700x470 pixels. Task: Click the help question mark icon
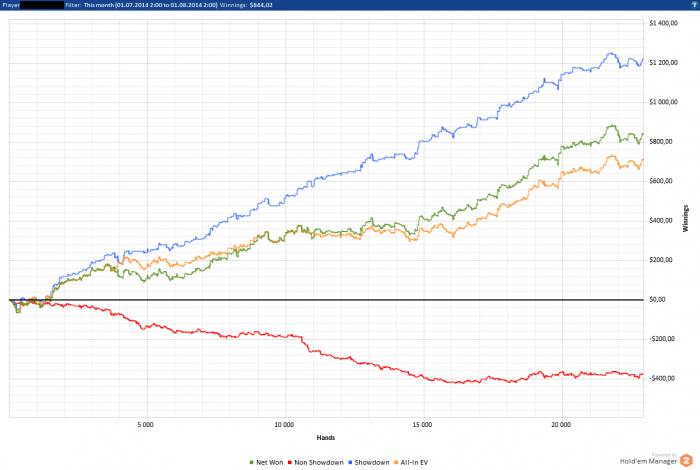click(x=694, y=5)
